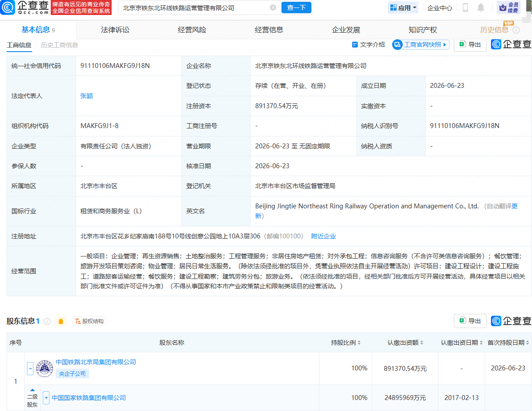This screenshot has width=532, height=411.
Task: Open the 历史信息 VIP tab
Action: tap(495, 30)
